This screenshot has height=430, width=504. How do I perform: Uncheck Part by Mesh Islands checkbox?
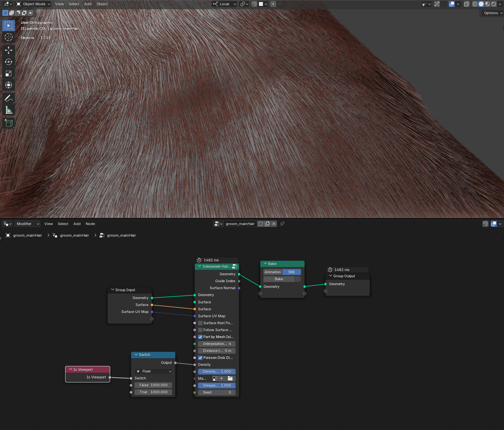200,337
